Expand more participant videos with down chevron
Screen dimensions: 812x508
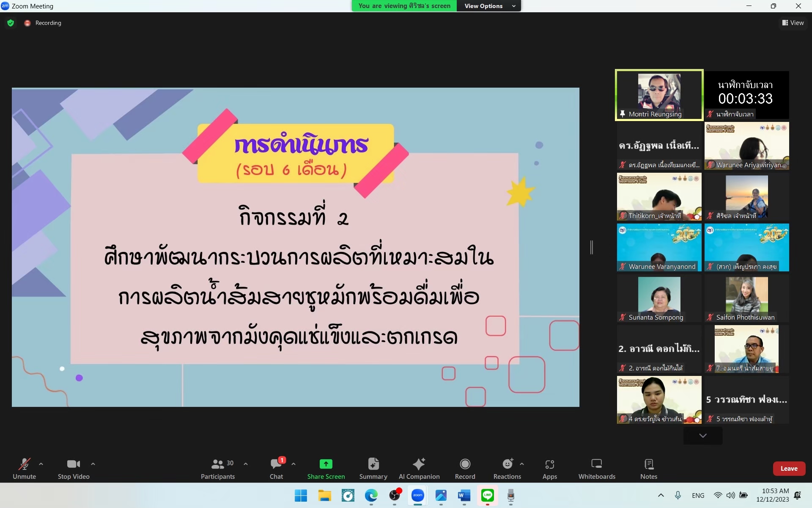point(702,436)
